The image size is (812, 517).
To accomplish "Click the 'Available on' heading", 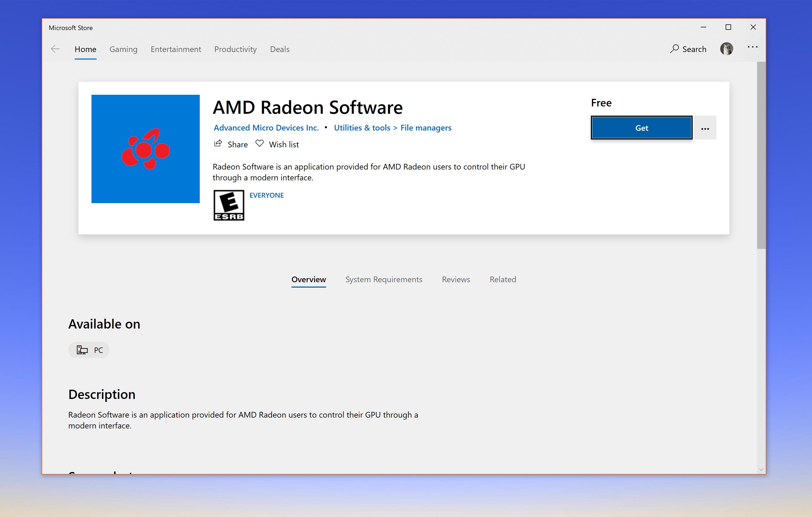I will coord(104,324).
